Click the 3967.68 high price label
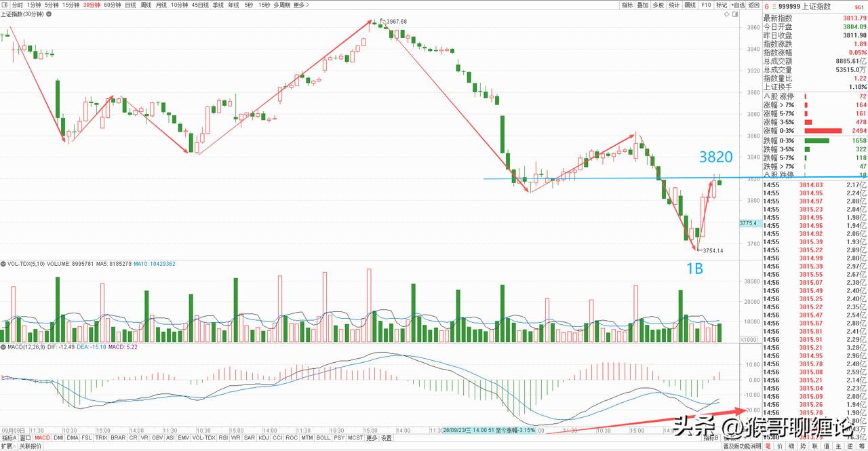This screenshot has width=868, height=451. coord(396,22)
